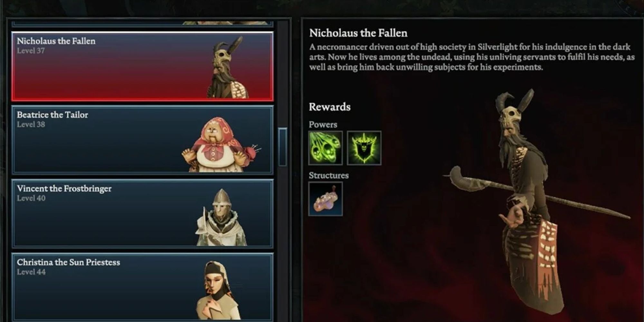Click the Level 38 text under Beatrice

tap(31, 124)
